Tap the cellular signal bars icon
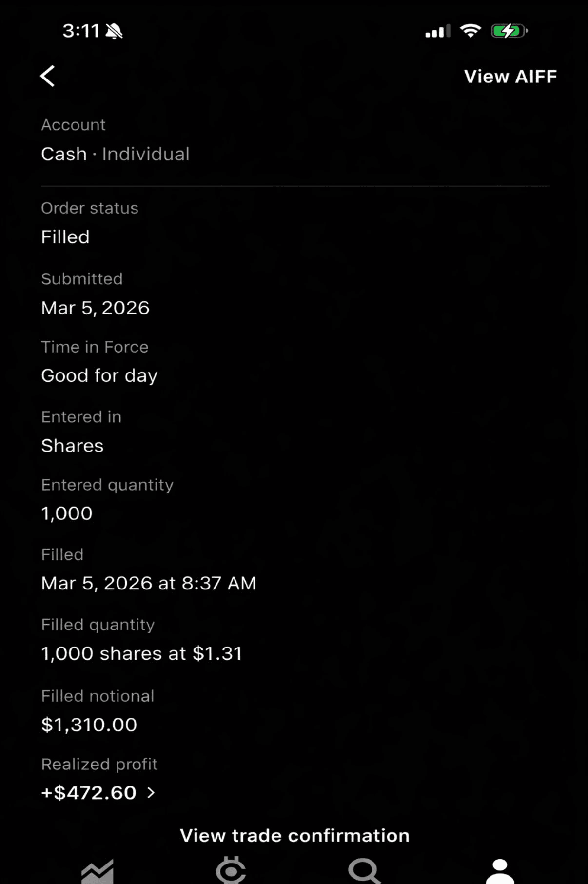The height and width of the screenshot is (884, 588). coord(437,31)
